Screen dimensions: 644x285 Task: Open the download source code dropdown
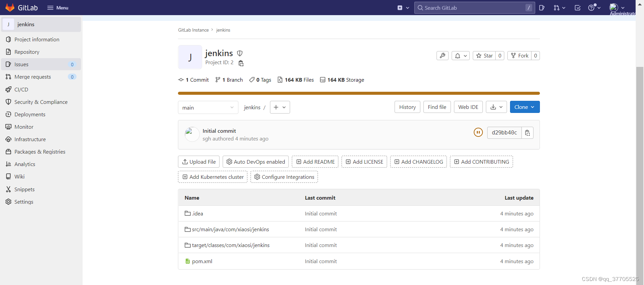[x=496, y=107]
